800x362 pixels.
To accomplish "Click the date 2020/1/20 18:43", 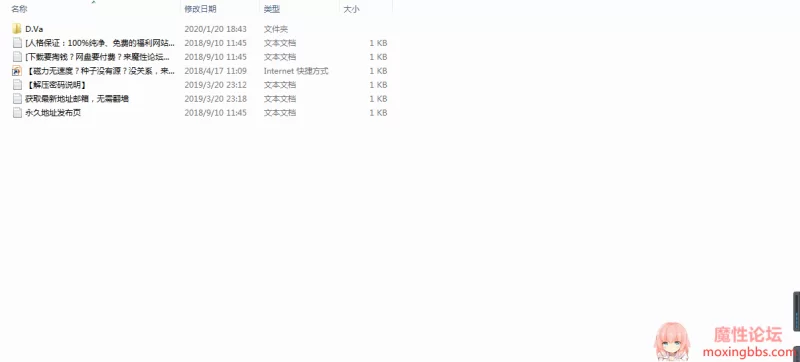I will [x=215, y=29].
